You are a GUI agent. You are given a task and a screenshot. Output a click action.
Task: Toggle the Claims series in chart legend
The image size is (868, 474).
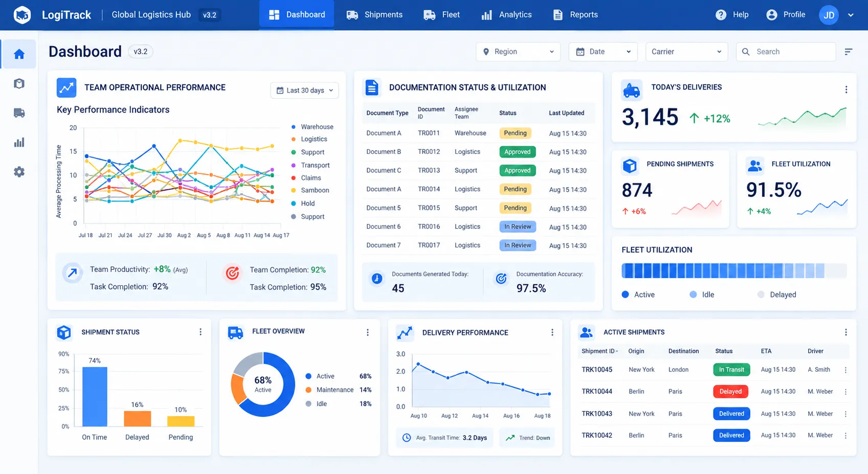coord(306,178)
